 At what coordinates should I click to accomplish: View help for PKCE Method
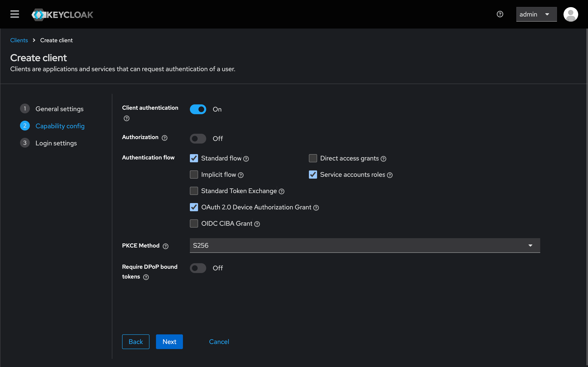coord(166,246)
